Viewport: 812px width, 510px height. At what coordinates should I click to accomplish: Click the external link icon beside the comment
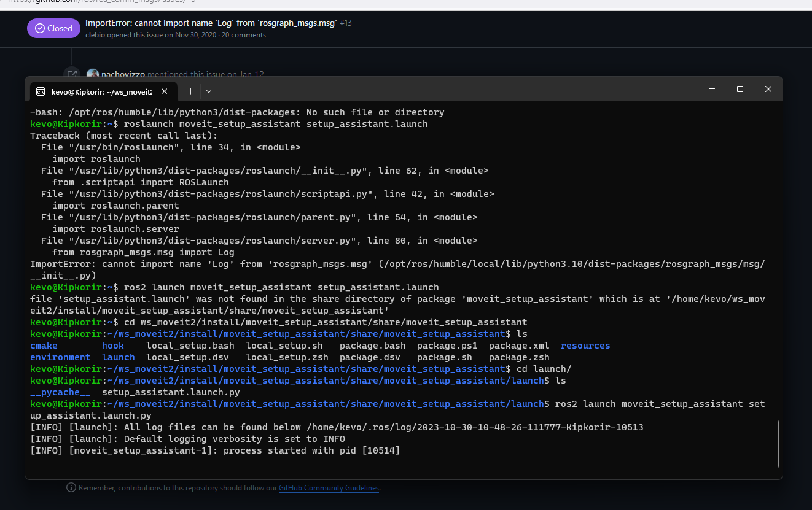pyautogui.click(x=72, y=74)
